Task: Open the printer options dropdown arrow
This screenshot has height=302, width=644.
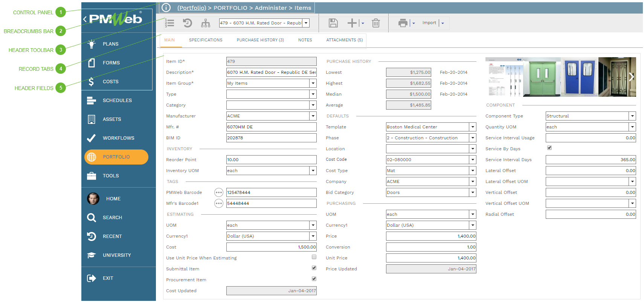Action: pyautogui.click(x=414, y=23)
